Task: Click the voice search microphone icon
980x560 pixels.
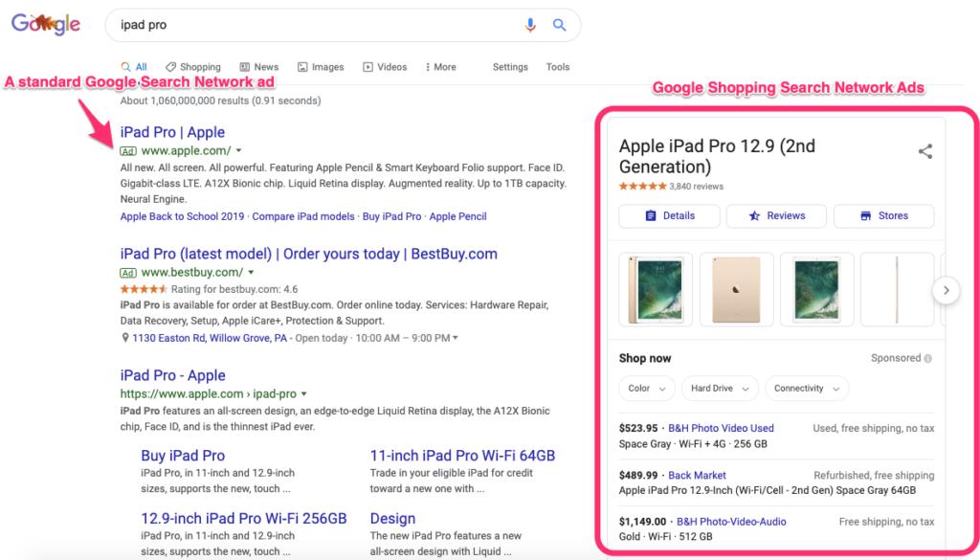Action: [x=531, y=25]
